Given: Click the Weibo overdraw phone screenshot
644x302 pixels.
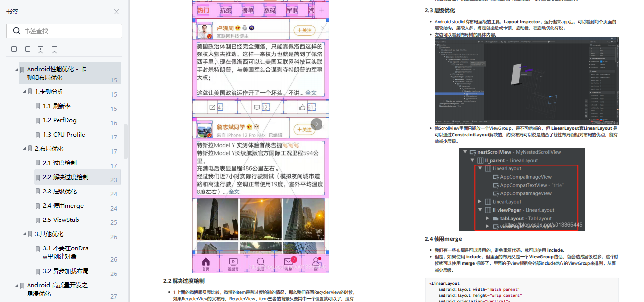Looking at the screenshot, I should [261, 137].
